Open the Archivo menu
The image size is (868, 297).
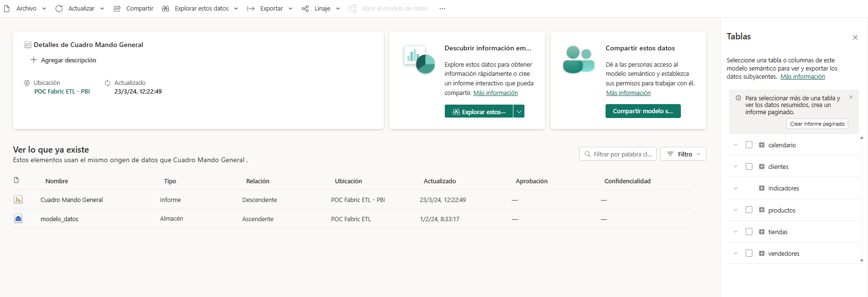coord(25,9)
